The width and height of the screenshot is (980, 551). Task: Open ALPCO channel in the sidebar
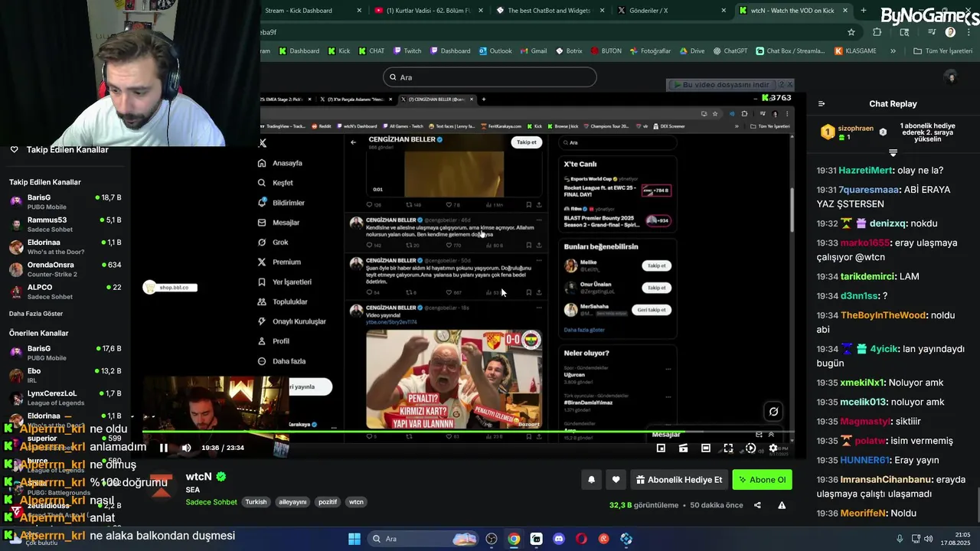click(x=65, y=292)
